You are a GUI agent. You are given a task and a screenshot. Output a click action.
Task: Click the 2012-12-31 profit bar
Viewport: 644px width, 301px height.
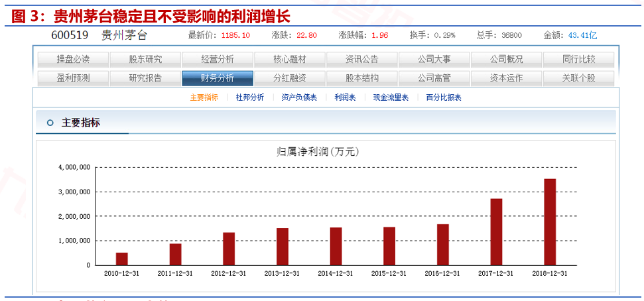(x=229, y=249)
